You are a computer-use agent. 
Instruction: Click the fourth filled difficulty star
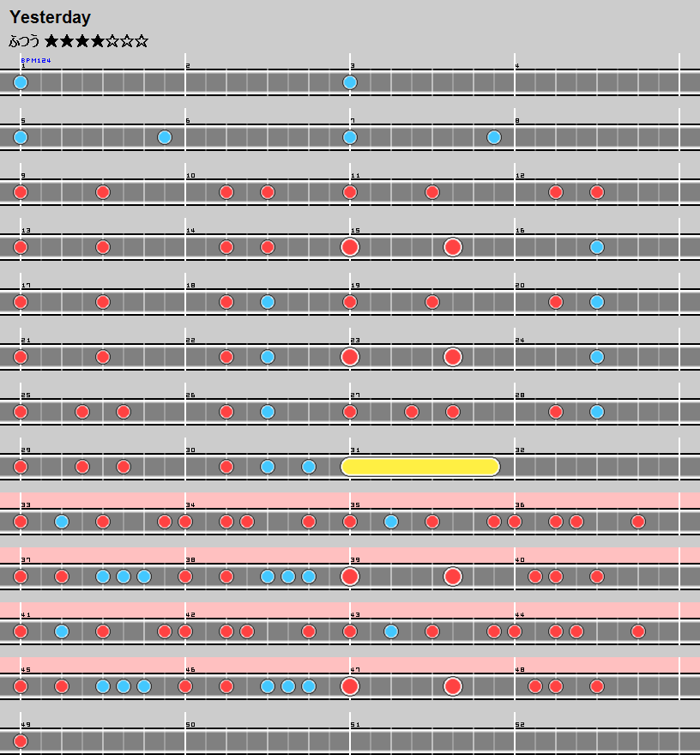pos(97,40)
